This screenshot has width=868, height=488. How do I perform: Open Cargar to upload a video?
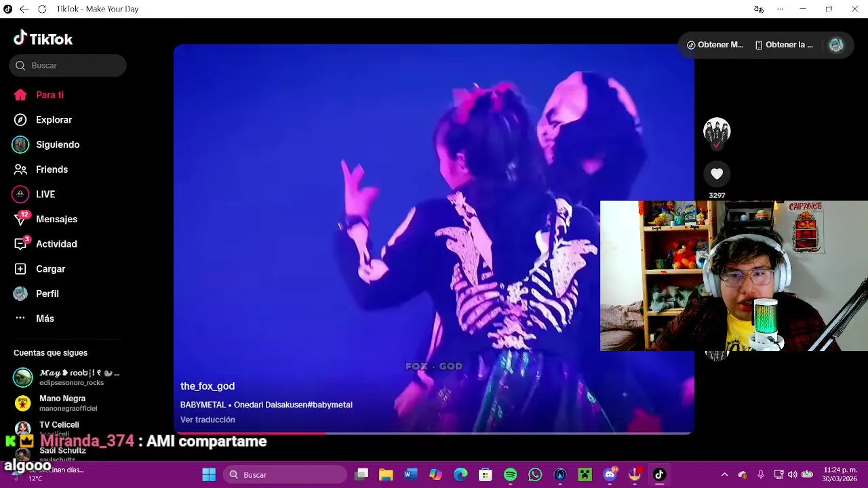pyautogui.click(x=50, y=269)
